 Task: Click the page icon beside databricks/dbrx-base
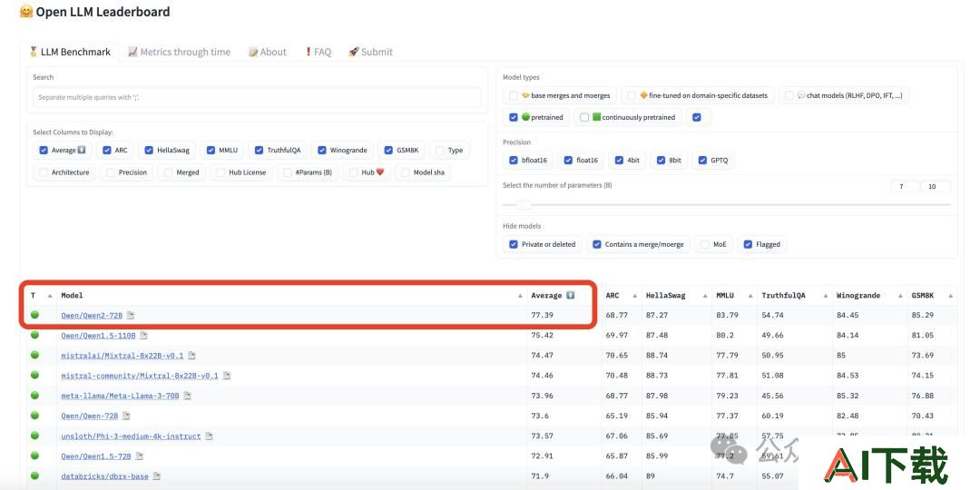tap(157, 476)
